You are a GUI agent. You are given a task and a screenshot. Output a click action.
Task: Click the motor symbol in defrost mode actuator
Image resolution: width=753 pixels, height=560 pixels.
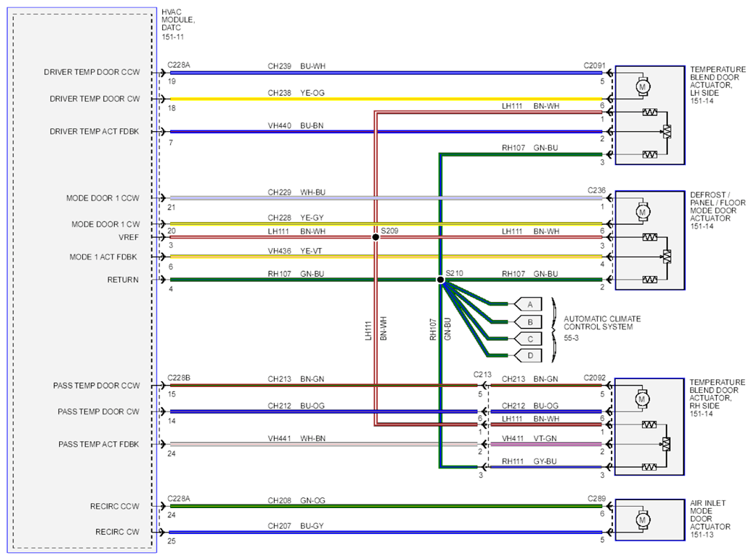pyautogui.click(x=643, y=212)
